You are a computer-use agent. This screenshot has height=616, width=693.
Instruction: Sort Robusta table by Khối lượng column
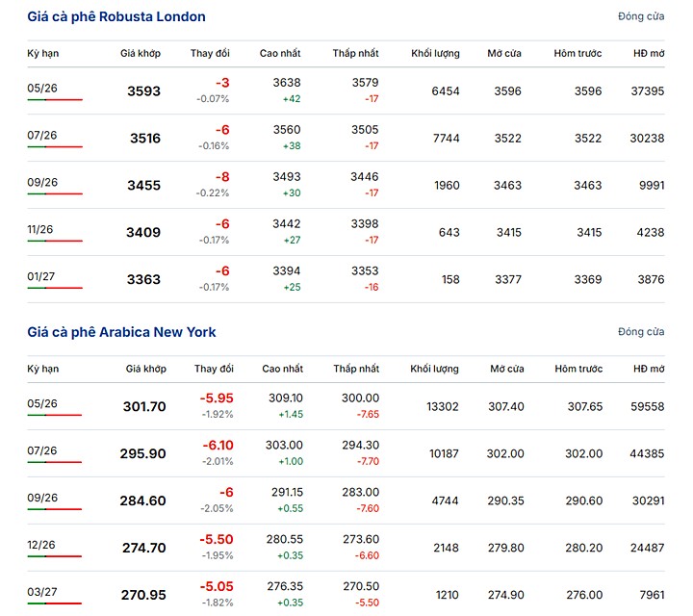coord(435,53)
